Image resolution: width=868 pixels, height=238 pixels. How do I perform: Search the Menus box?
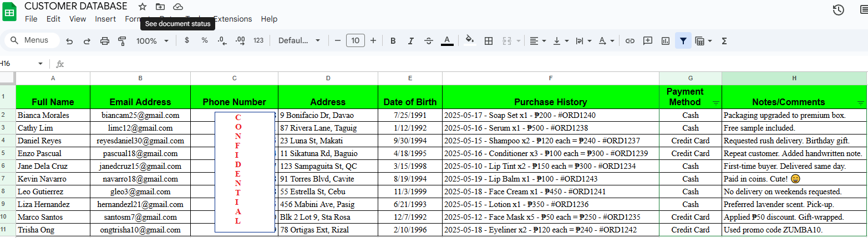[32, 40]
